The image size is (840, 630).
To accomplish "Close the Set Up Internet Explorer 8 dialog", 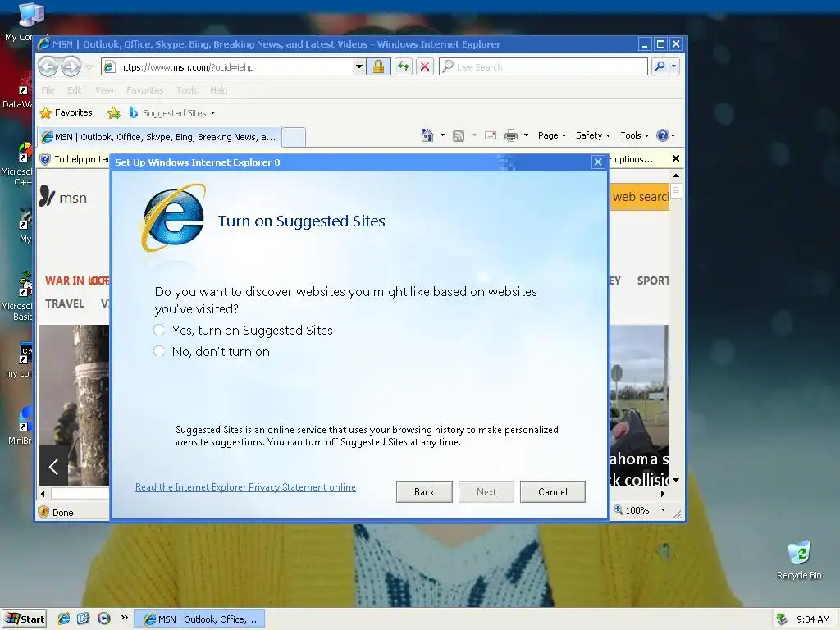I will [598, 162].
